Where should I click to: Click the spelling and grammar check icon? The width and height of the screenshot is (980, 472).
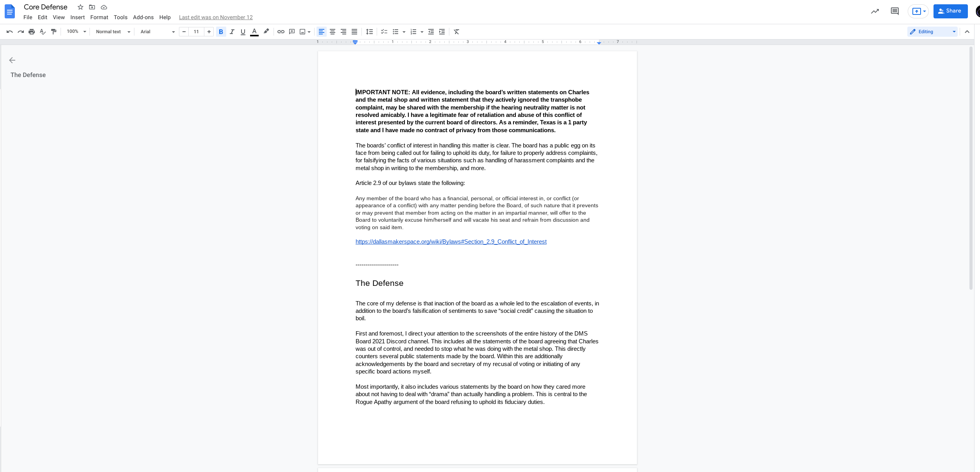point(43,32)
